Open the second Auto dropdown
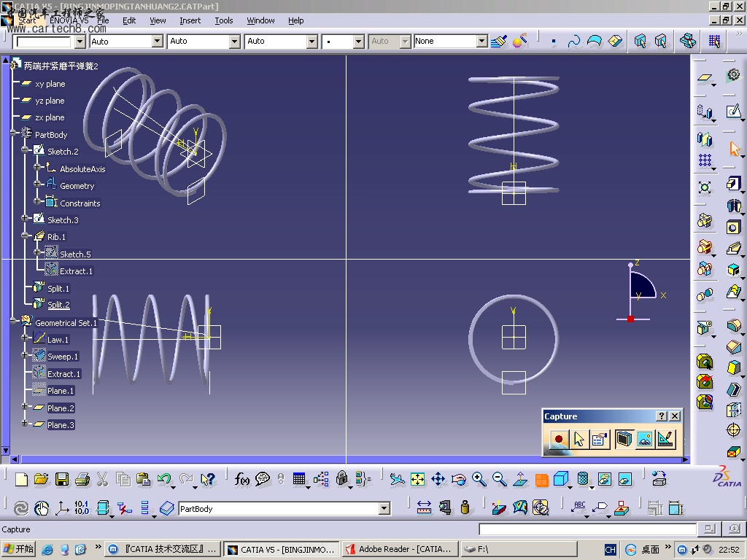The height and width of the screenshot is (560, 747). click(234, 42)
